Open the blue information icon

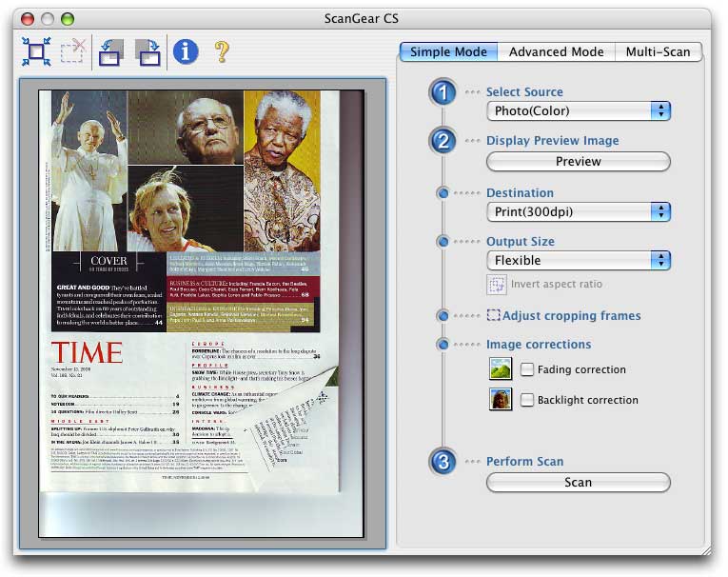point(186,51)
